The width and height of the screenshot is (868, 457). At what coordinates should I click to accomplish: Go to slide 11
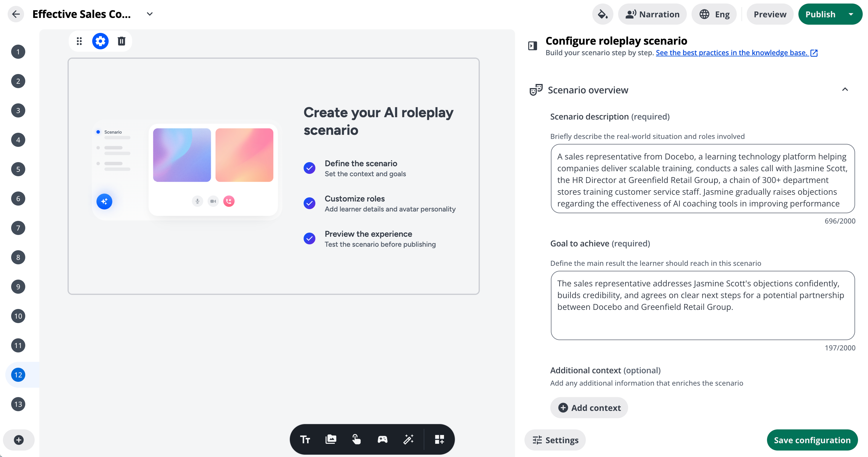point(18,345)
